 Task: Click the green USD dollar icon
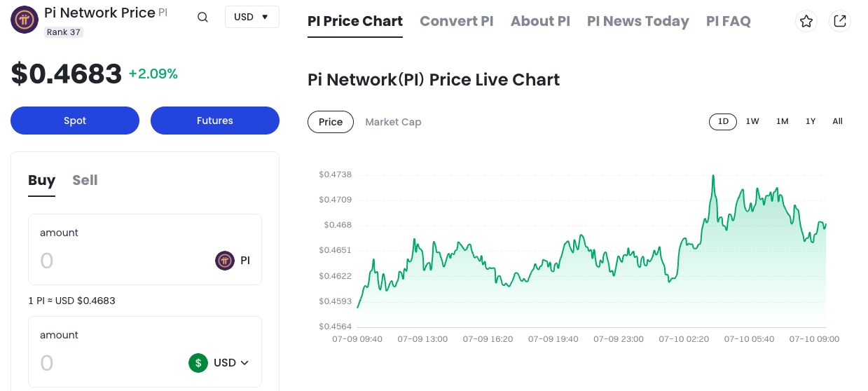[x=198, y=363]
